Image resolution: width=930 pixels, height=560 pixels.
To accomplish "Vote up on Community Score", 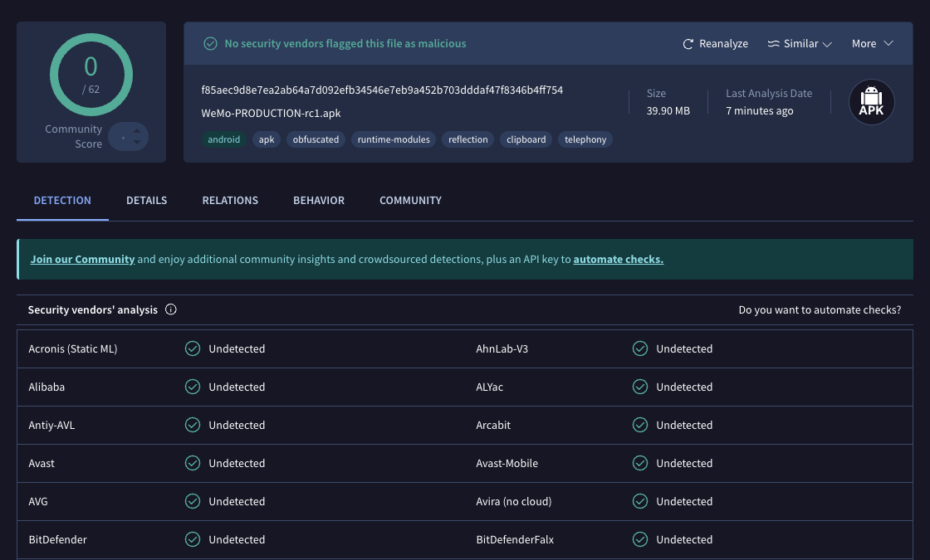I will (137, 130).
